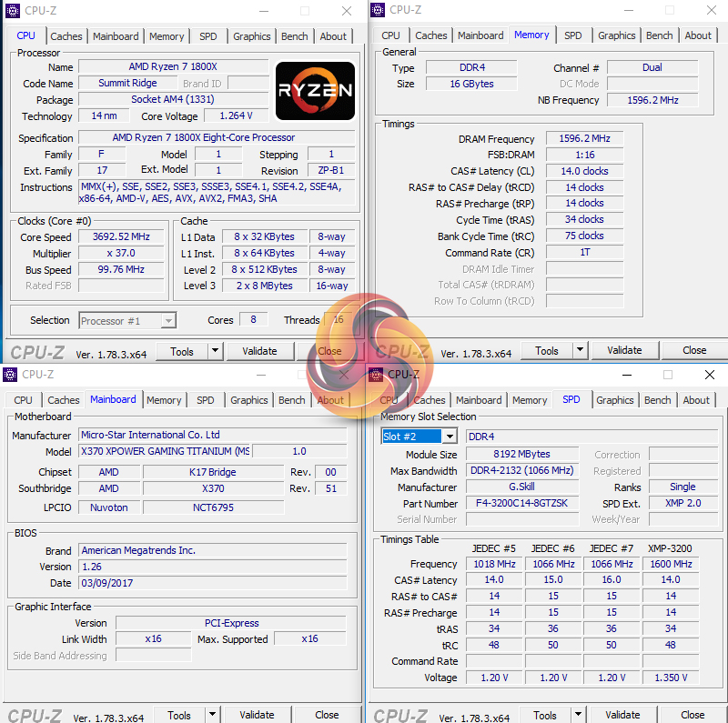Expand Tools dropdown arrow in bottom-right SPD window
Image resolution: width=728 pixels, height=723 pixels.
tap(578, 715)
